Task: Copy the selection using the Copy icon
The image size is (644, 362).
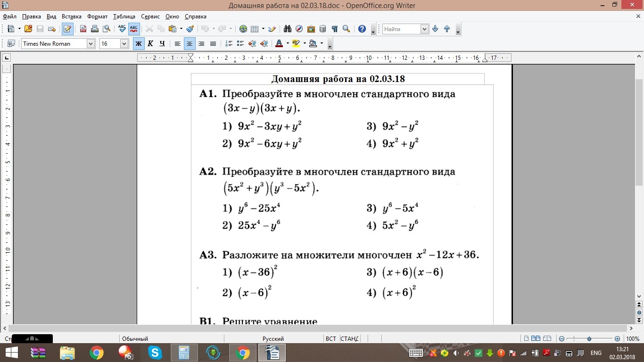Action: click(161, 29)
